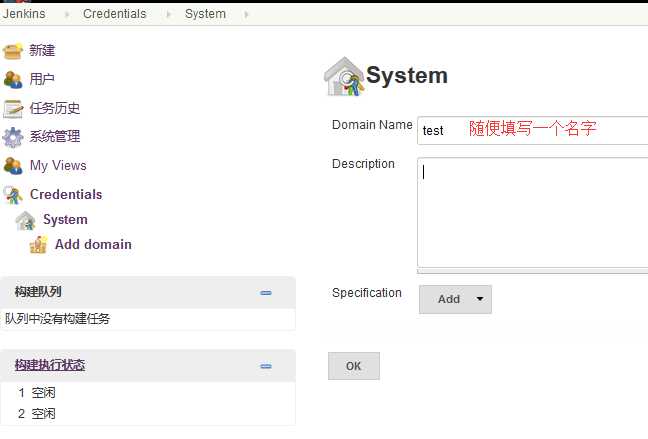Open My Views link
The height and width of the screenshot is (439, 648).
(58, 165)
